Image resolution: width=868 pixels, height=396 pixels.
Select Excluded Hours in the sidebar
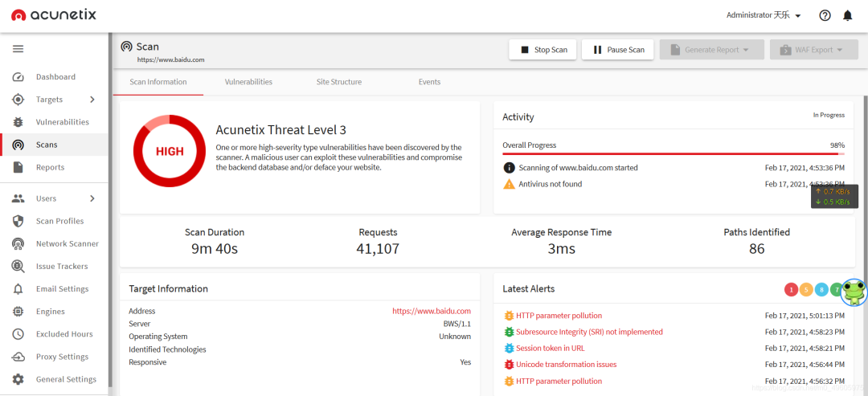tap(55, 334)
